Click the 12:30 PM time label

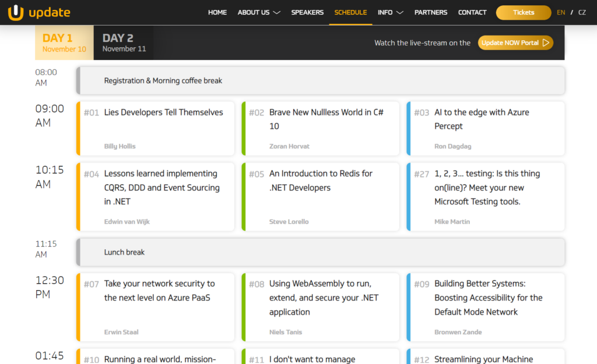50,287
